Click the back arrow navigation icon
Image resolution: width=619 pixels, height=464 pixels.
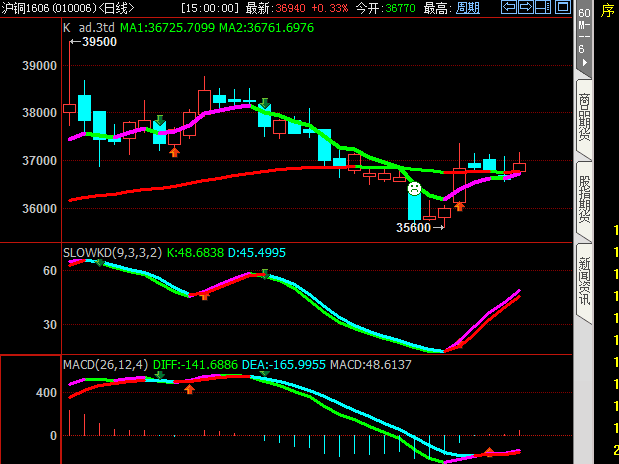509,7
